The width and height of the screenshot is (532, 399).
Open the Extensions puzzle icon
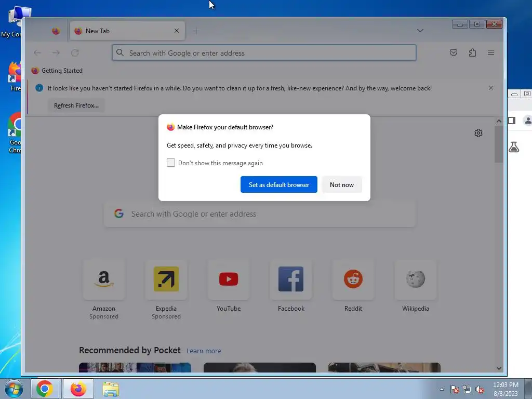click(x=472, y=52)
